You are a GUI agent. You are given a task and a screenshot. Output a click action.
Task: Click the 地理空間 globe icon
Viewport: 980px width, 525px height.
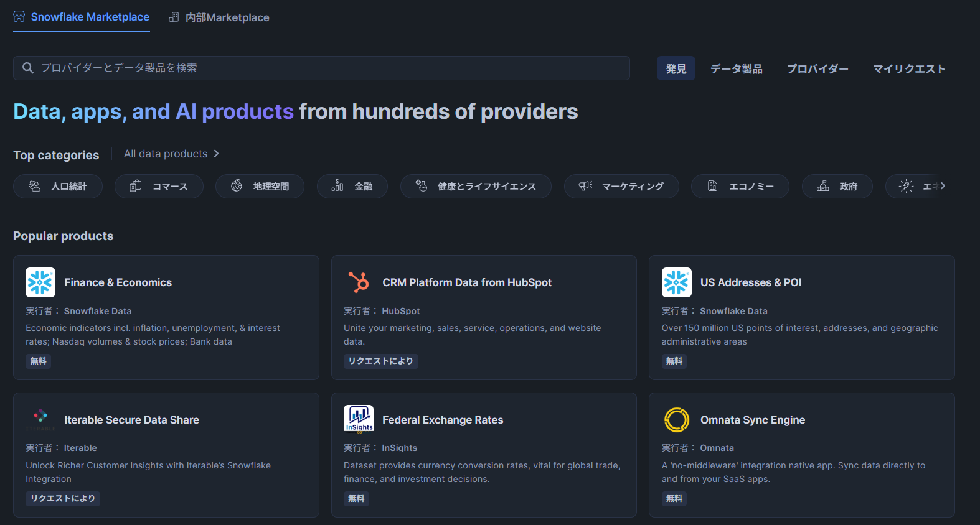[237, 186]
